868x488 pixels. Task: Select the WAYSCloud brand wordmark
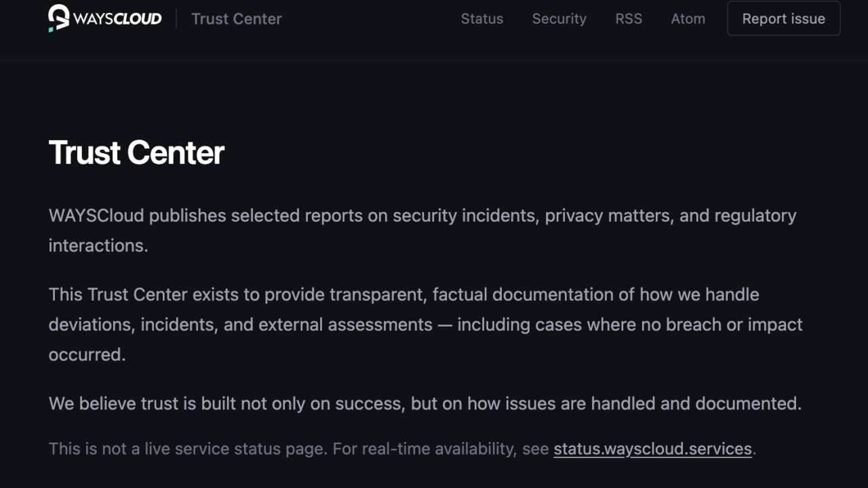pos(119,18)
